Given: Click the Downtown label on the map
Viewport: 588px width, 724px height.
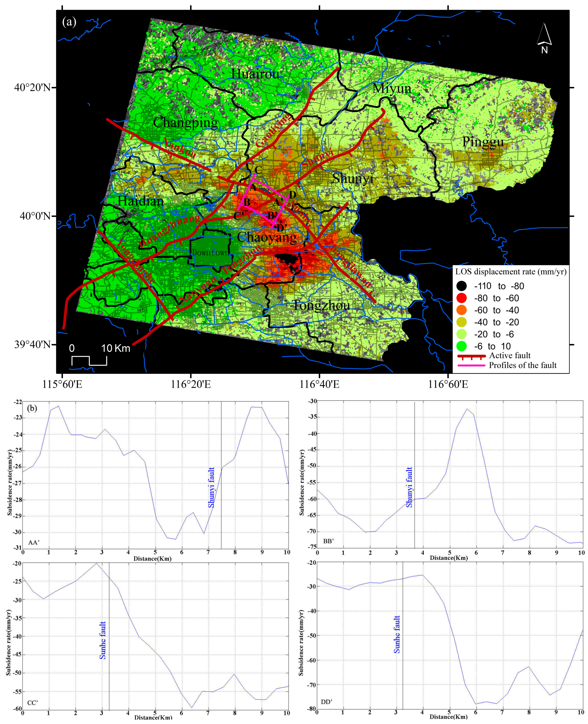Looking at the screenshot, I should [x=210, y=253].
